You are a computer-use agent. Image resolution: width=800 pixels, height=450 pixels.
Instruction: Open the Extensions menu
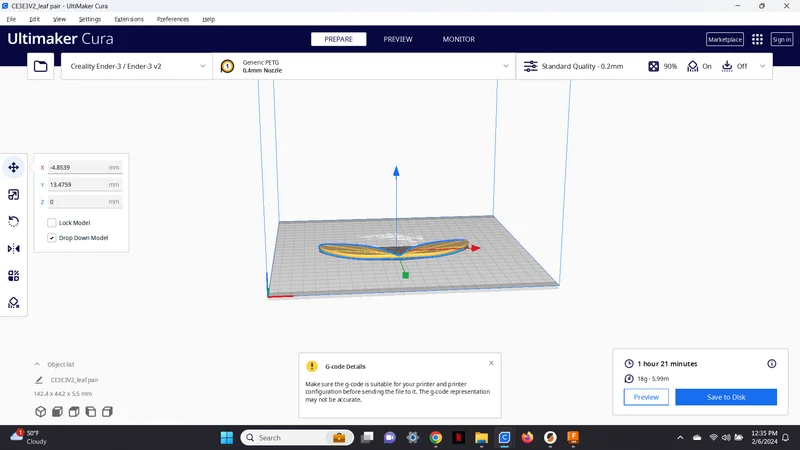(129, 19)
